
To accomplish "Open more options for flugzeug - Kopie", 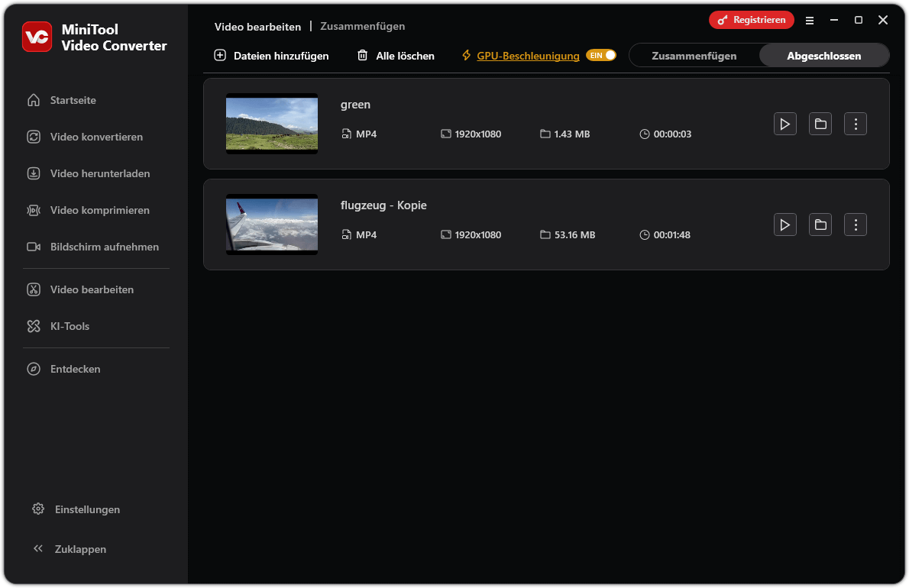I will click(856, 225).
